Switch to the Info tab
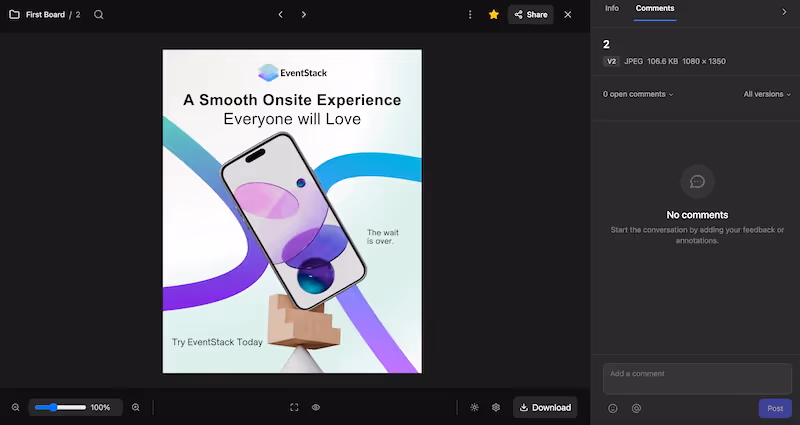 612,8
